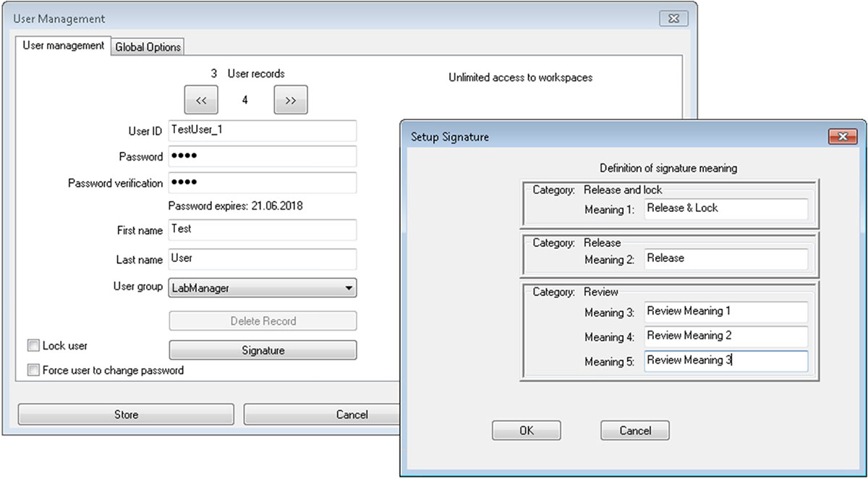Confirm Setup Signature with OK
Image resolution: width=868 pixels, height=479 pixels.
point(526,431)
